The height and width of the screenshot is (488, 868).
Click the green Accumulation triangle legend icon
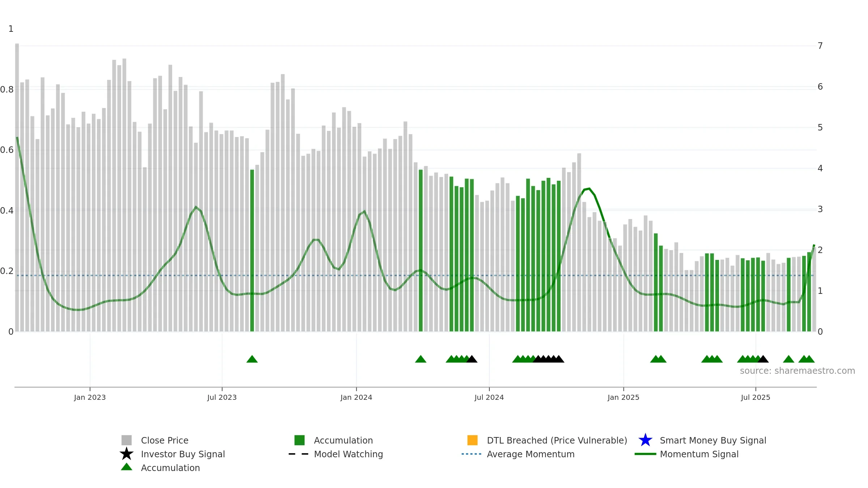(127, 467)
